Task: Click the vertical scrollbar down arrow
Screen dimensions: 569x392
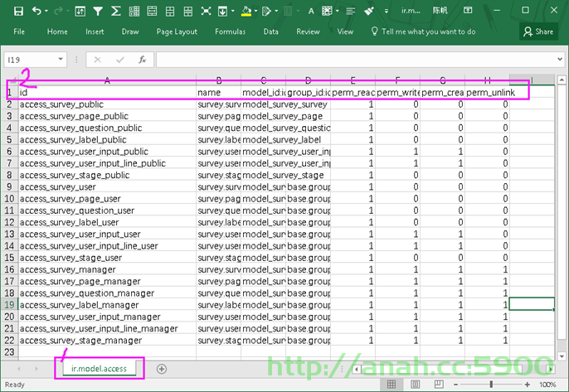Action: 562,356
